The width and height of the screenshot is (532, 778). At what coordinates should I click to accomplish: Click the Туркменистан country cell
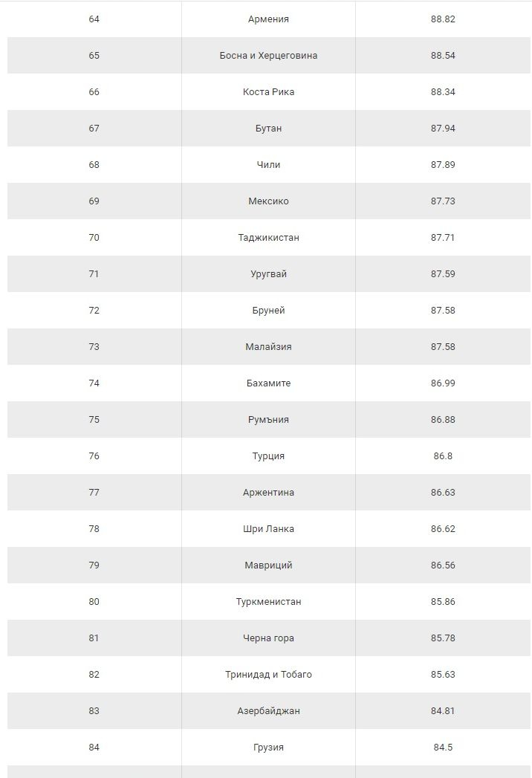pos(268,601)
